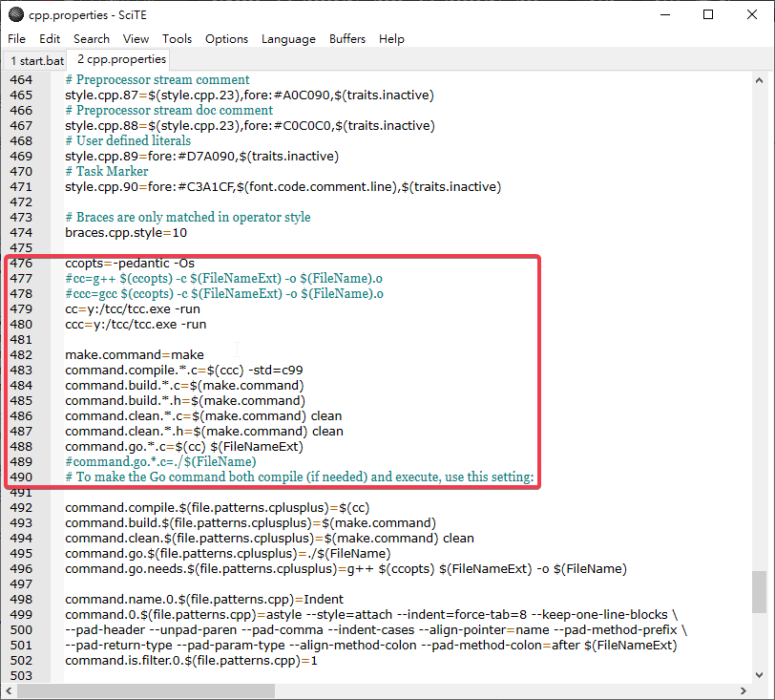Click the 'command.build.*.c=$(make.command)' line

click(184, 386)
